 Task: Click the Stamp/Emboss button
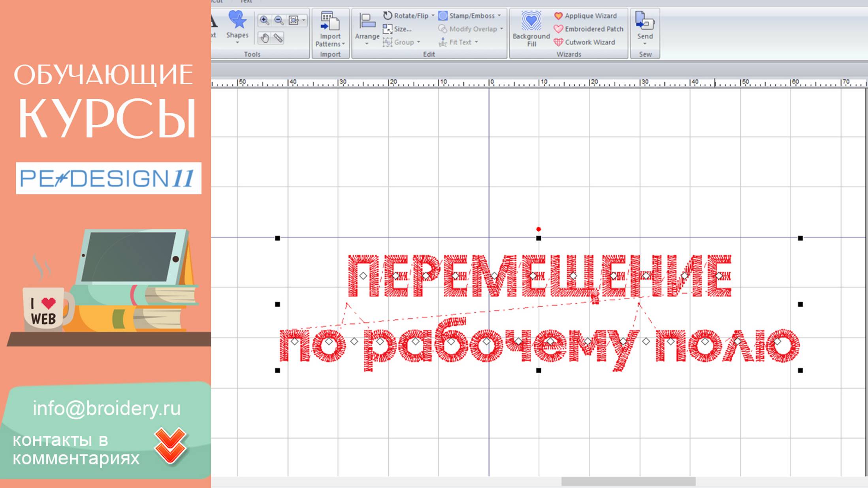470,15
